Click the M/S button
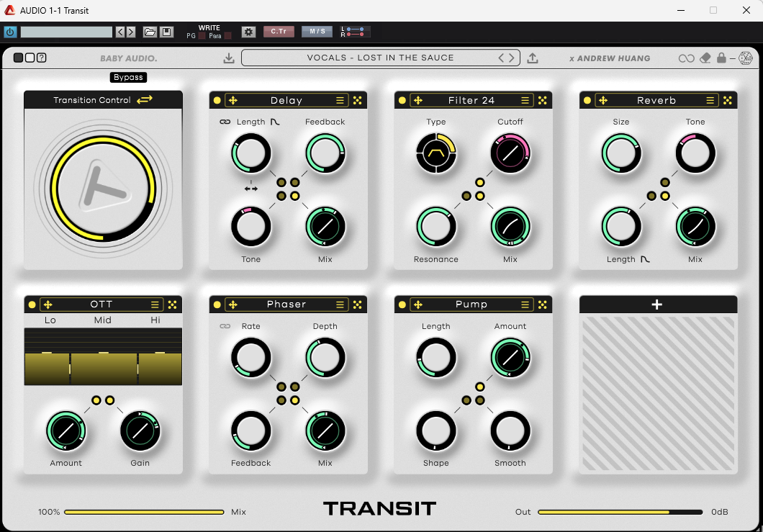Viewport: 763px width, 532px height. click(x=317, y=32)
